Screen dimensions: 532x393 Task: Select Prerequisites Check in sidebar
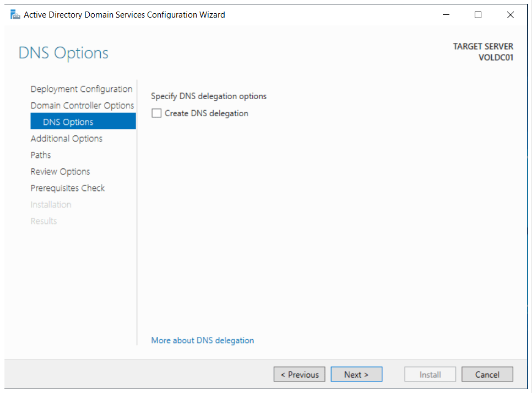(x=67, y=188)
